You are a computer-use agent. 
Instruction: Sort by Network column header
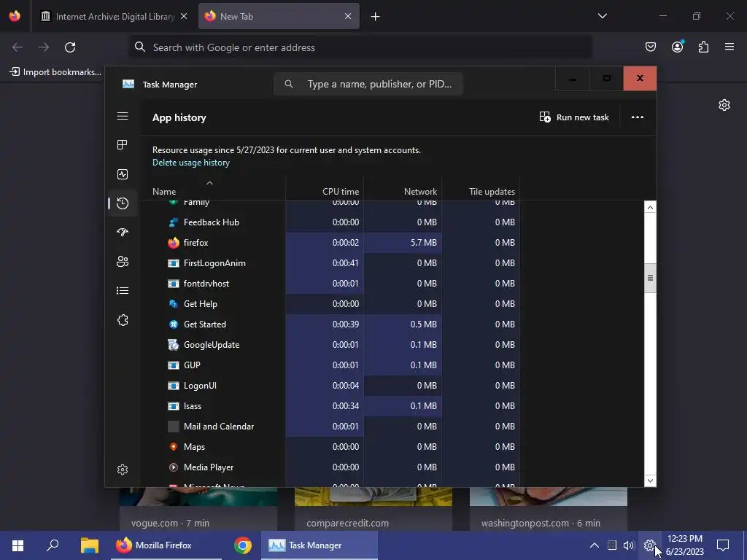click(x=420, y=192)
